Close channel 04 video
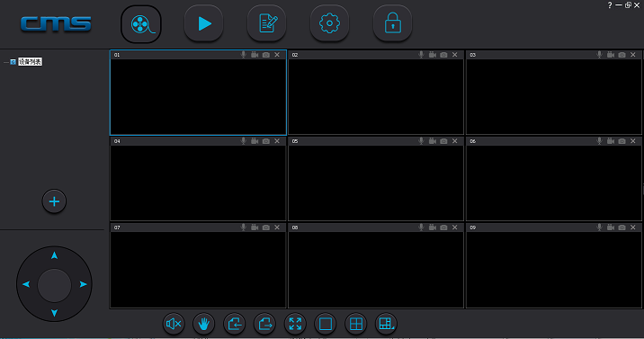644x339 pixels. 277,141
